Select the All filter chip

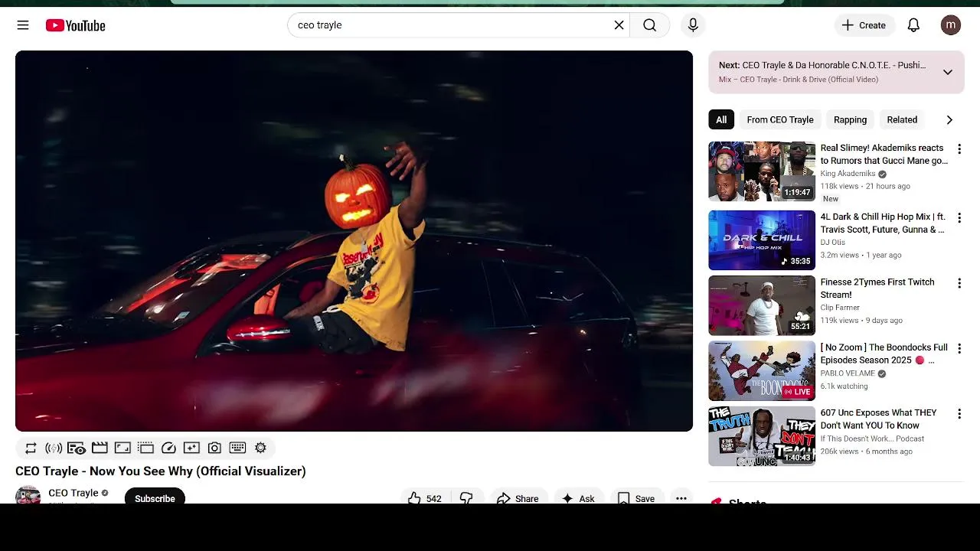721,119
